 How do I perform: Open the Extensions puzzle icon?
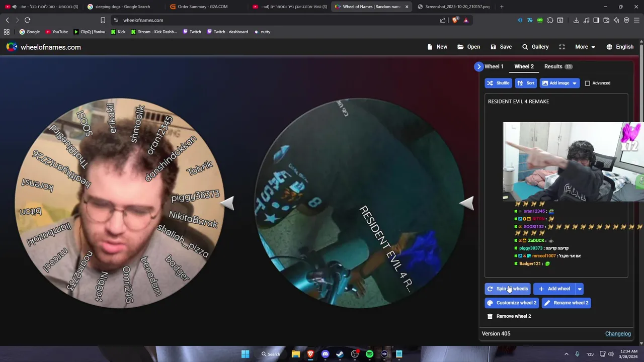tap(550, 20)
